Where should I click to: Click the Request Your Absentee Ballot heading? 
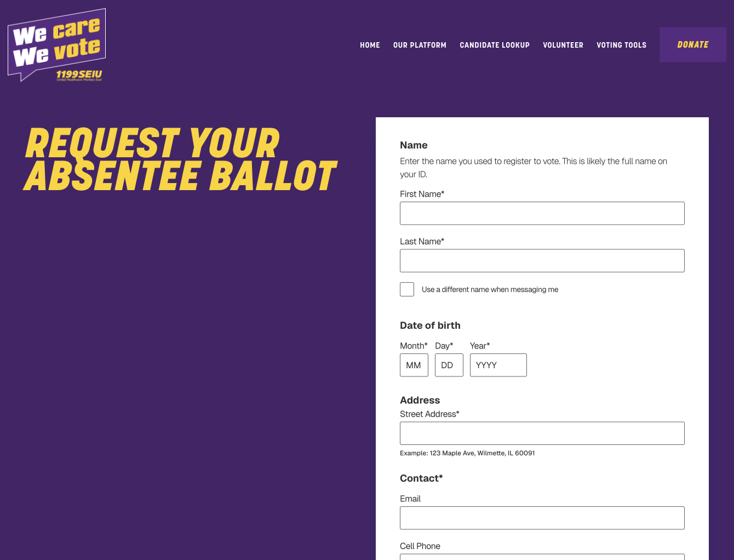coord(180,159)
